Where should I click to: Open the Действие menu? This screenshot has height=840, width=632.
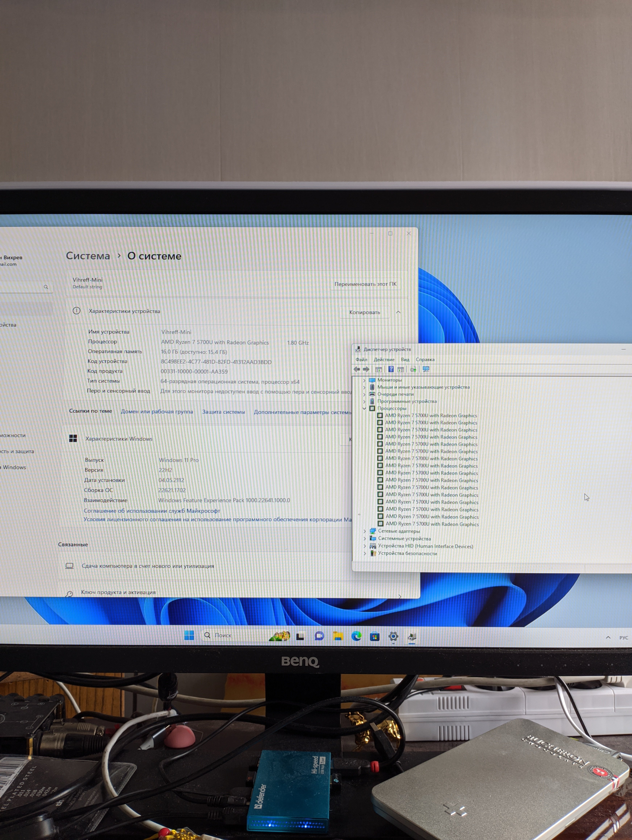click(384, 360)
